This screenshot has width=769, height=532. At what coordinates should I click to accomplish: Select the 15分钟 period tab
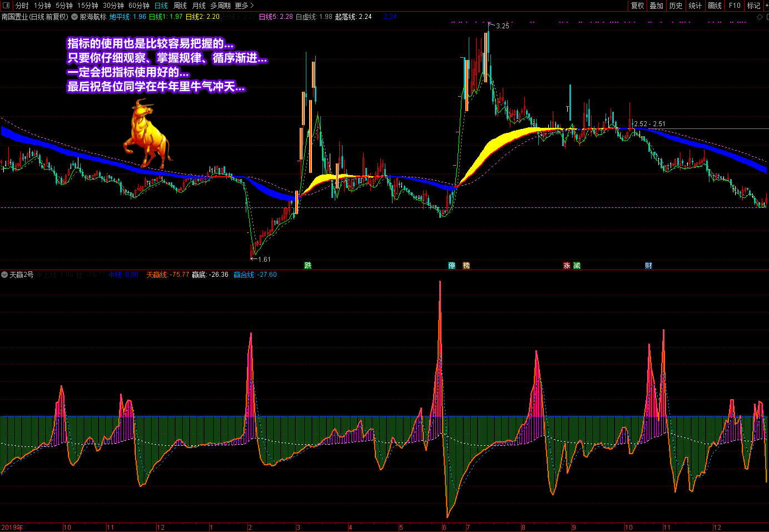click(88, 6)
